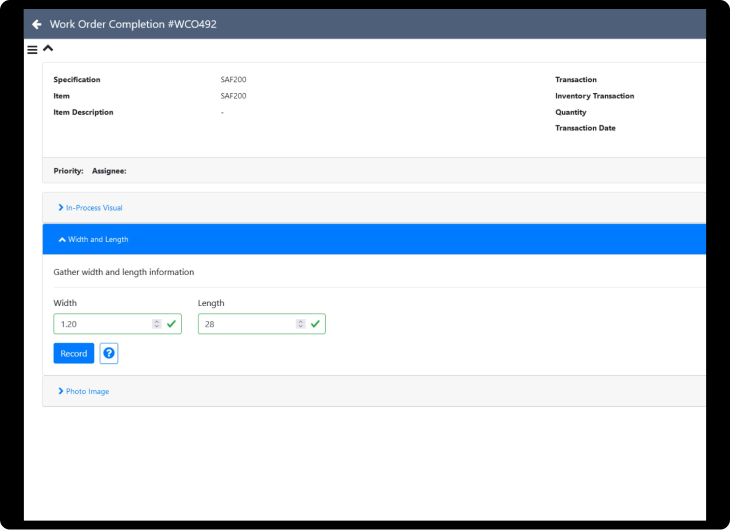Click the Item Description label
The image size is (730, 530).
coord(83,112)
